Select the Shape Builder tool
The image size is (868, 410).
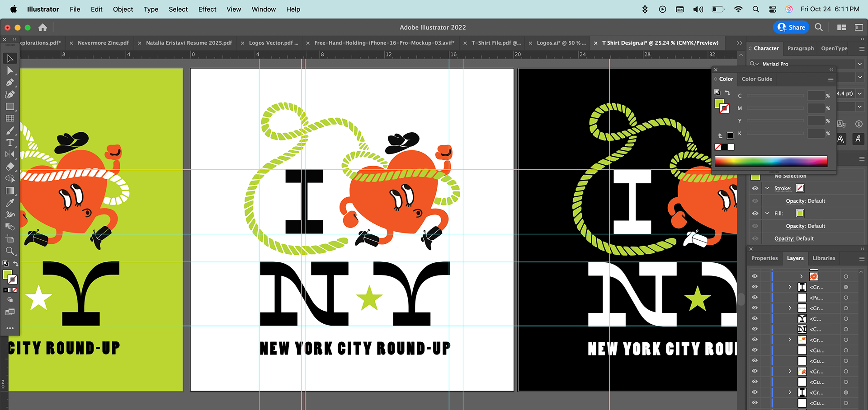click(x=10, y=179)
